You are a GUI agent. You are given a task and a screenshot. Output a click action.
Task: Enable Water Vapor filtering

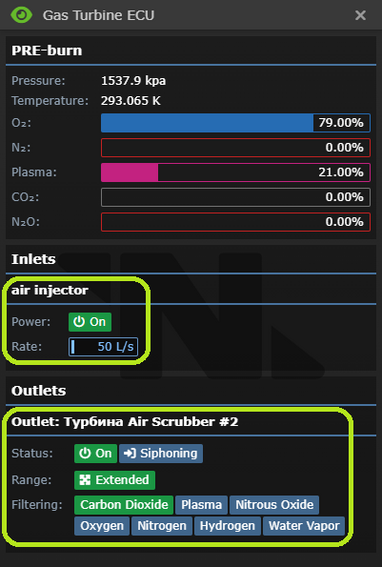pyautogui.click(x=304, y=526)
